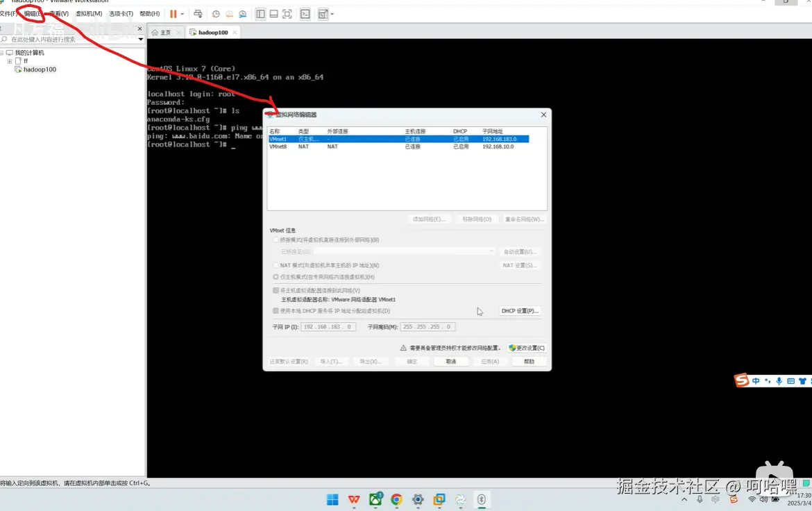The image size is (812, 511).
Task: Open Google Chrome from the taskbar
Action: coord(397,500)
